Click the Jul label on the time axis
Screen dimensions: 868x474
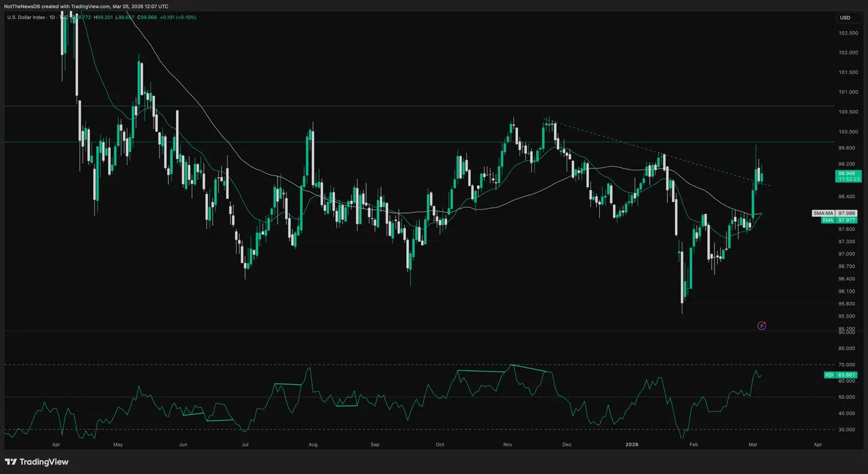point(245,444)
